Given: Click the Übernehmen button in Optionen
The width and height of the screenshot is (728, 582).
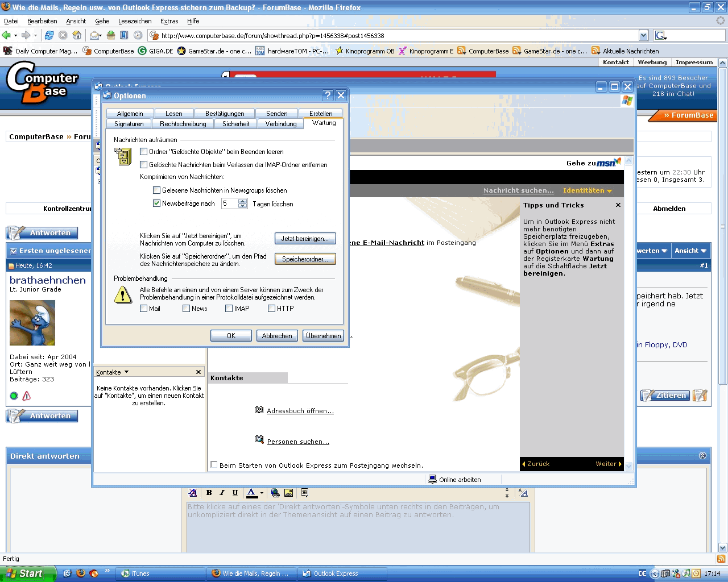Looking at the screenshot, I should tap(324, 336).
